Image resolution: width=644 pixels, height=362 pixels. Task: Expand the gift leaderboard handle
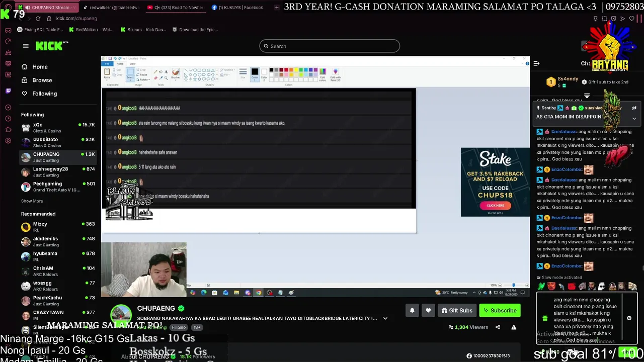tap(587, 96)
